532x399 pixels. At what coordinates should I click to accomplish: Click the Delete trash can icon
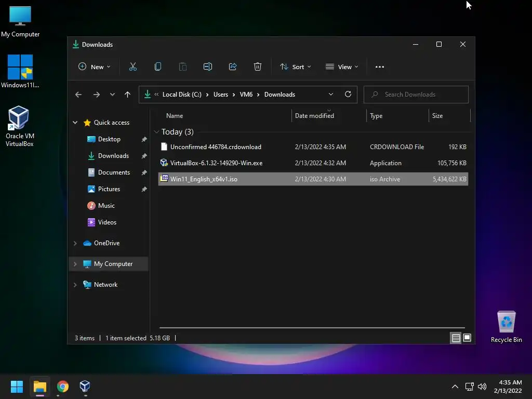point(258,67)
